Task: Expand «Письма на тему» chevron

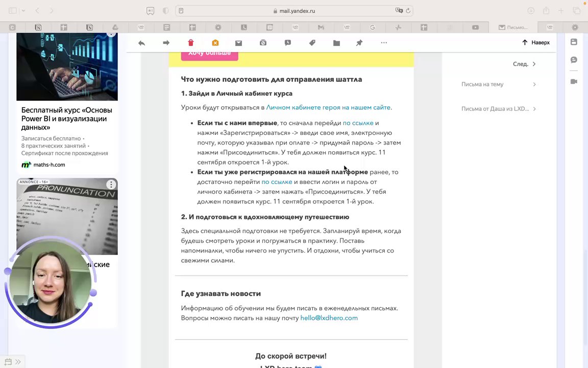Action: pyautogui.click(x=534, y=84)
